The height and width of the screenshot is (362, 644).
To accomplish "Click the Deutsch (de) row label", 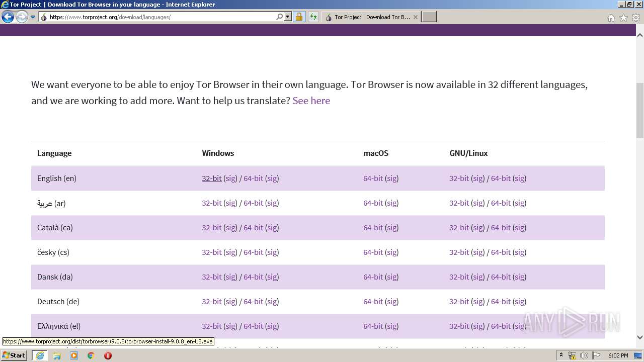I will (58, 301).
